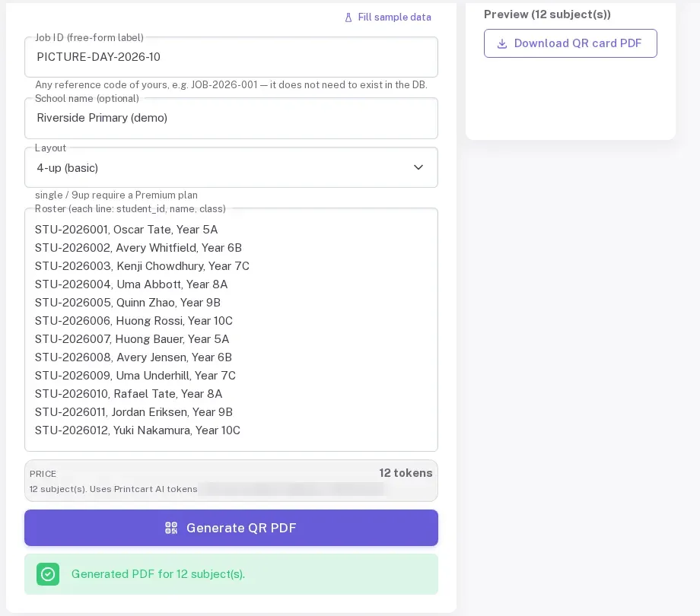This screenshot has height=616, width=700.
Task: Click the roster line for Huong Bauer
Action: [x=132, y=339]
